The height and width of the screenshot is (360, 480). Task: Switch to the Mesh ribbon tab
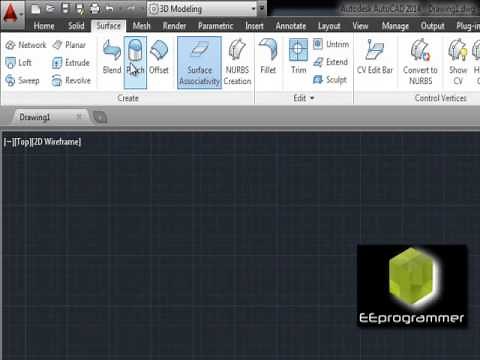(141, 26)
